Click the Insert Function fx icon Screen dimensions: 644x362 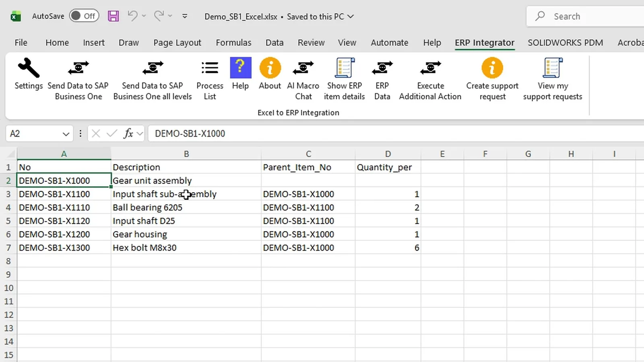128,134
